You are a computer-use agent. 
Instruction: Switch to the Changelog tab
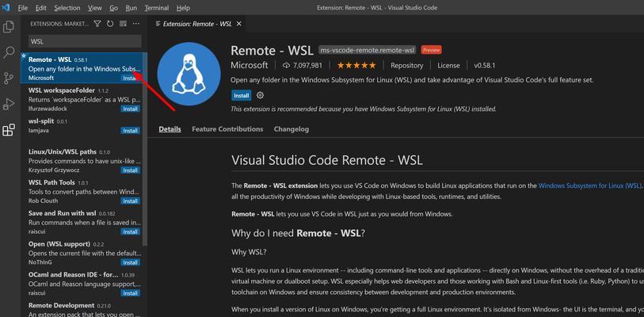point(292,129)
